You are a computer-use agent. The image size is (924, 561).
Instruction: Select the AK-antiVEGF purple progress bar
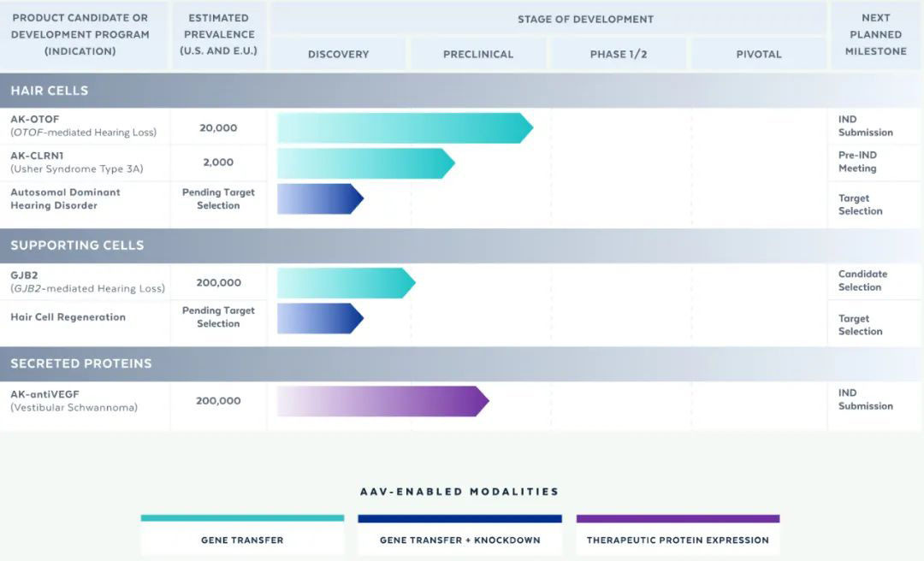[382, 401]
